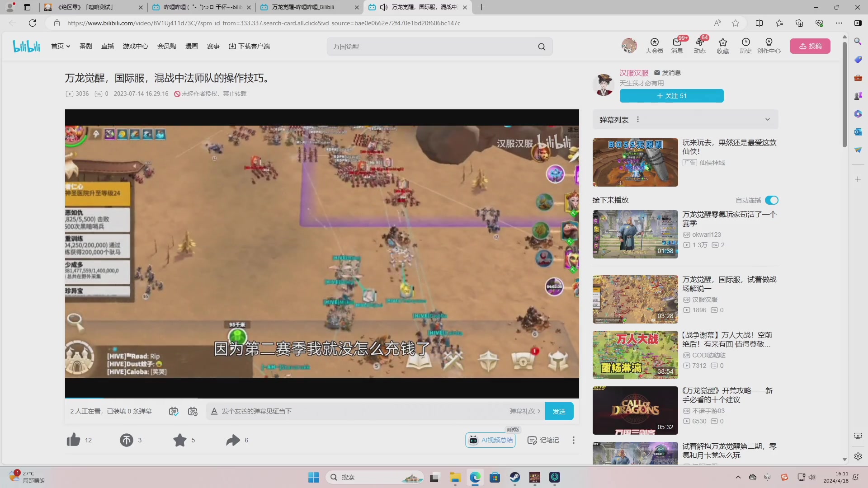This screenshot has width=868, height=488.
Task: Give a coin to the video
Action: (x=127, y=440)
